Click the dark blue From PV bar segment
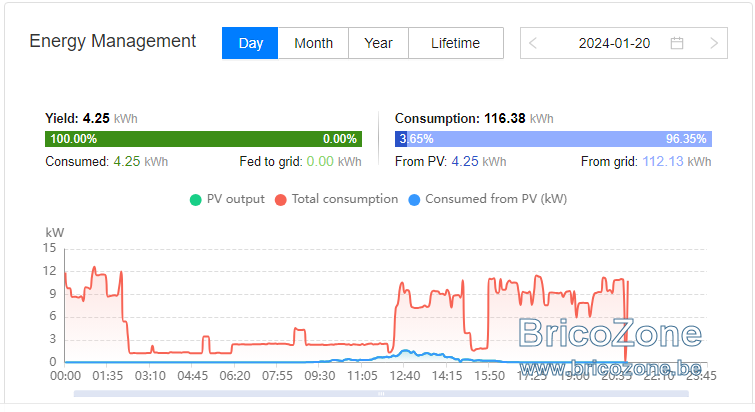 tap(401, 139)
